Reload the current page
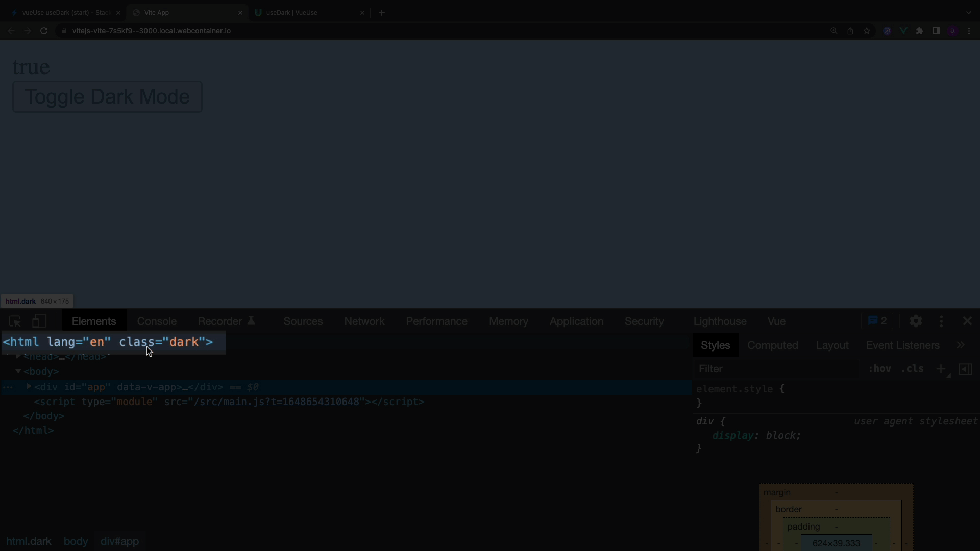Viewport: 980px width, 551px height. pos(44,31)
